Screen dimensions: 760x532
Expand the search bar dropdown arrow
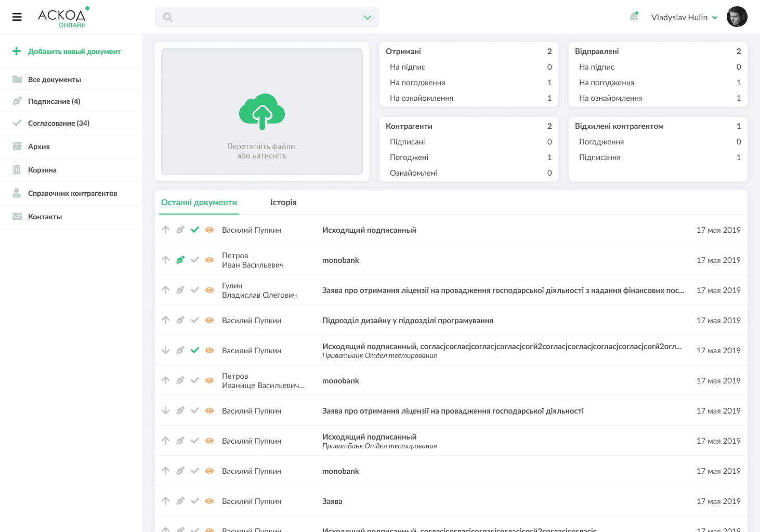click(x=368, y=18)
